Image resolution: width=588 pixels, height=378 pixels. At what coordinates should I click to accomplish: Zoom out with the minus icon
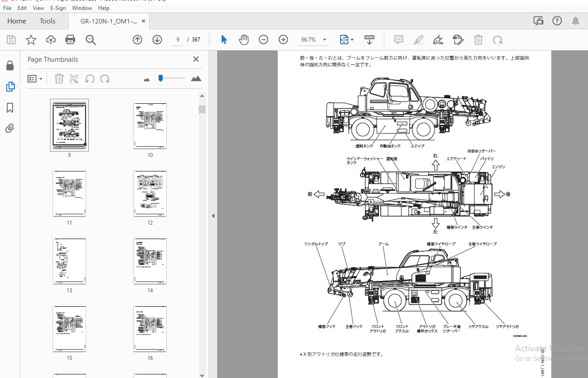point(264,40)
